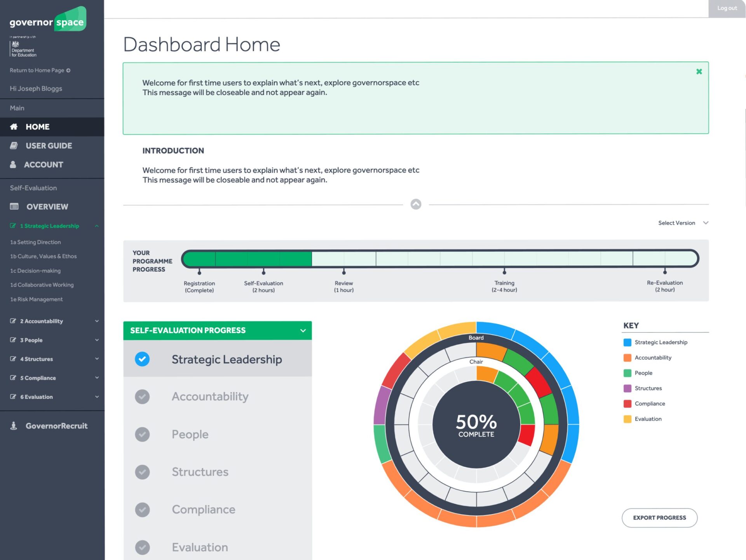Collapse the Self-Evaluation Progress panel header
Screen dimensions: 746x560
click(303, 330)
